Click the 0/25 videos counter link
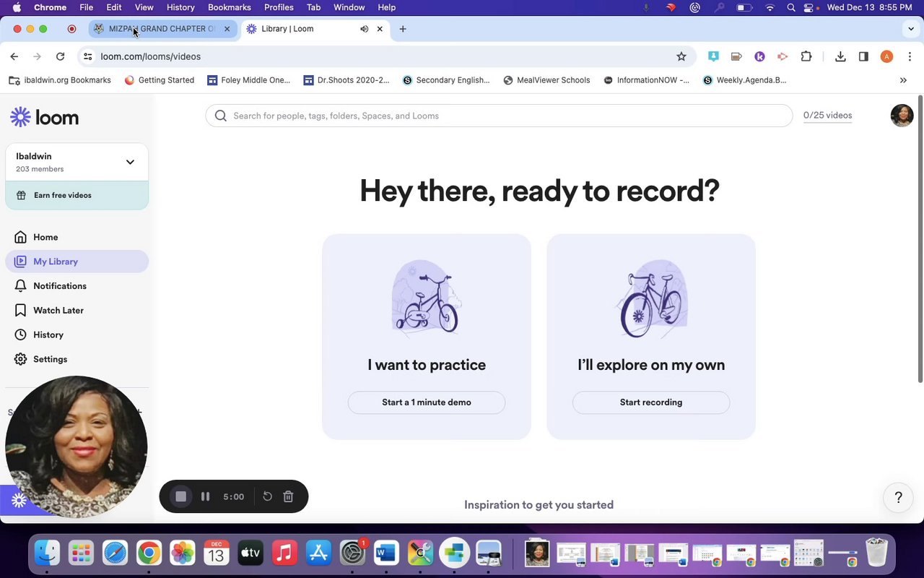The height and width of the screenshot is (578, 924). tap(827, 116)
